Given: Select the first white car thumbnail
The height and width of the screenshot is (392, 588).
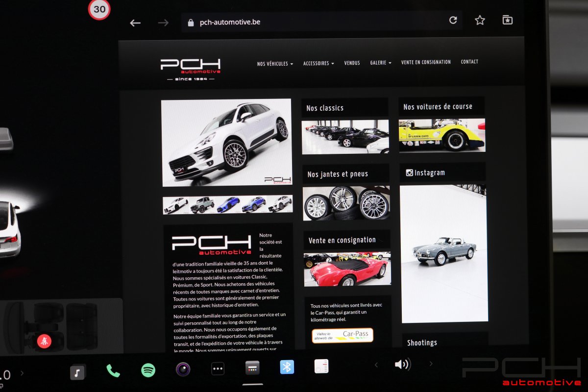Looking at the screenshot, I should (x=176, y=205).
